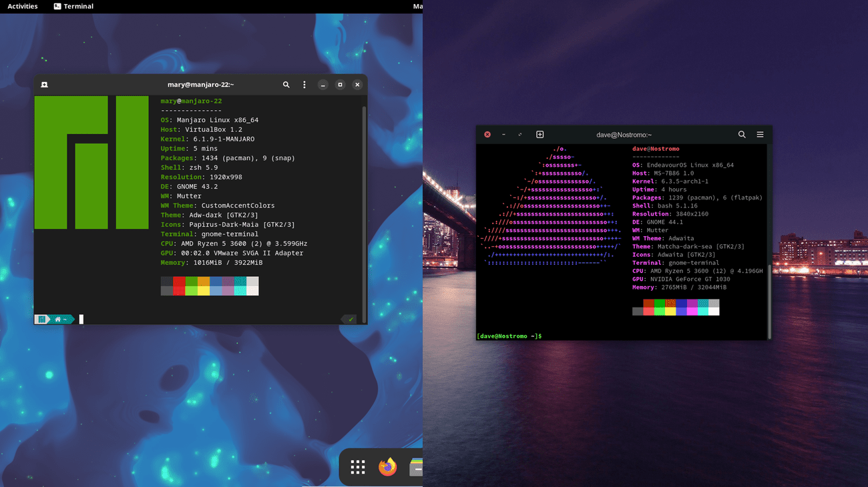Click the terminal icon in the Manjaro titlebar
This screenshot has height=487, width=868.
pos(43,84)
